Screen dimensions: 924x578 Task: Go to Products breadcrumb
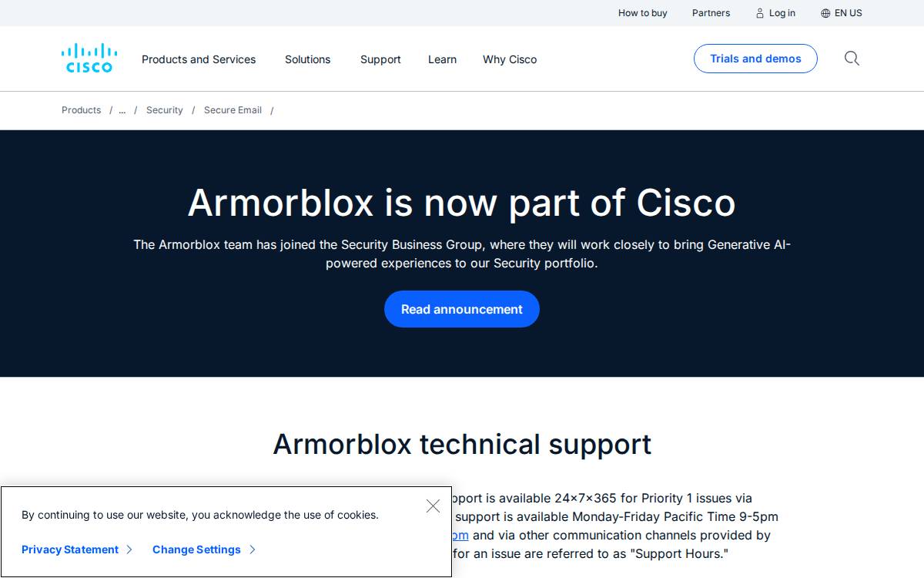pyautogui.click(x=81, y=110)
